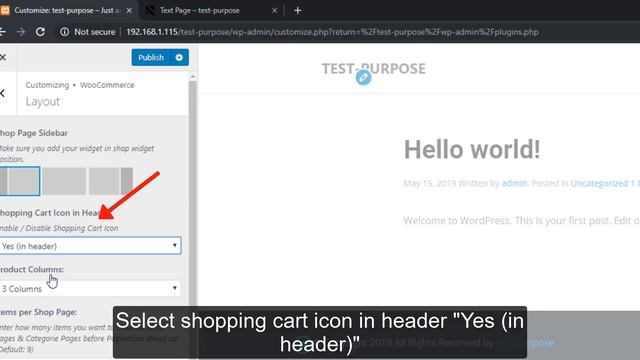Click the Shop Page Sidebar label
Viewport: 640px width, 360px height.
pos(33,133)
